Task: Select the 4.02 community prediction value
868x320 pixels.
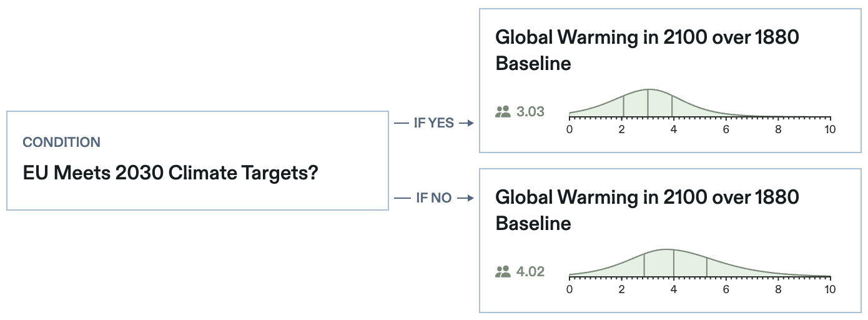Action: (531, 272)
